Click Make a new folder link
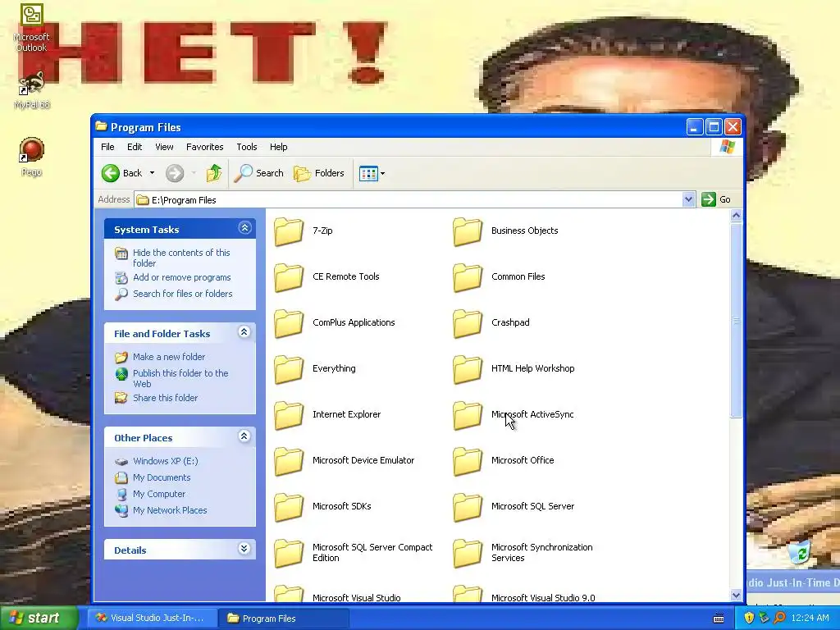 pyautogui.click(x=169, y=357)
